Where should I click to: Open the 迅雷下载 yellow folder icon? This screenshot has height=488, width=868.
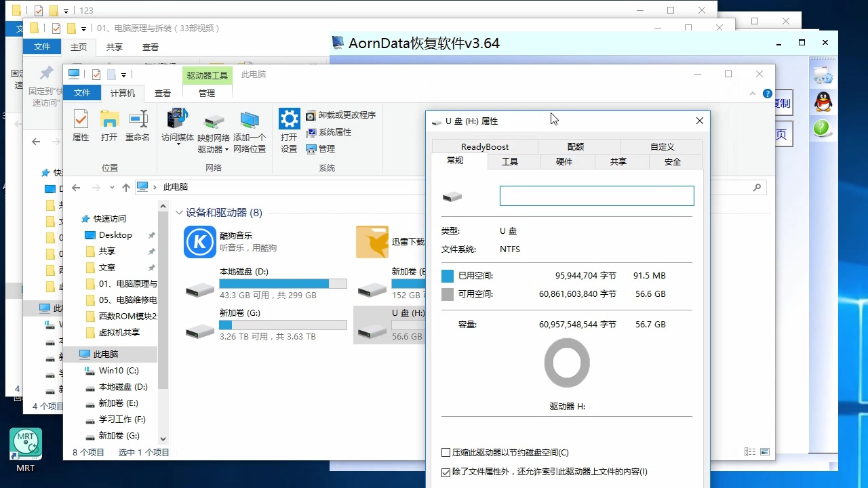point(371,242)
